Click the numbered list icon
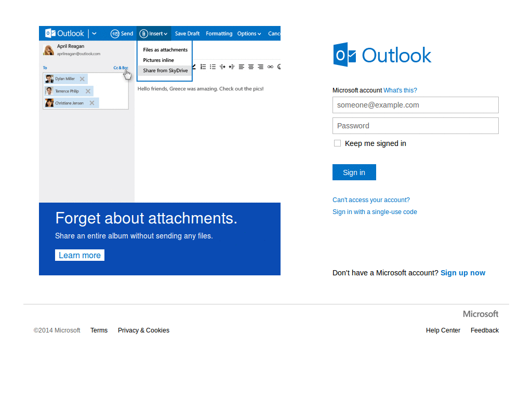The width and height of the screenshot is (532, 399). coord(203,67)
